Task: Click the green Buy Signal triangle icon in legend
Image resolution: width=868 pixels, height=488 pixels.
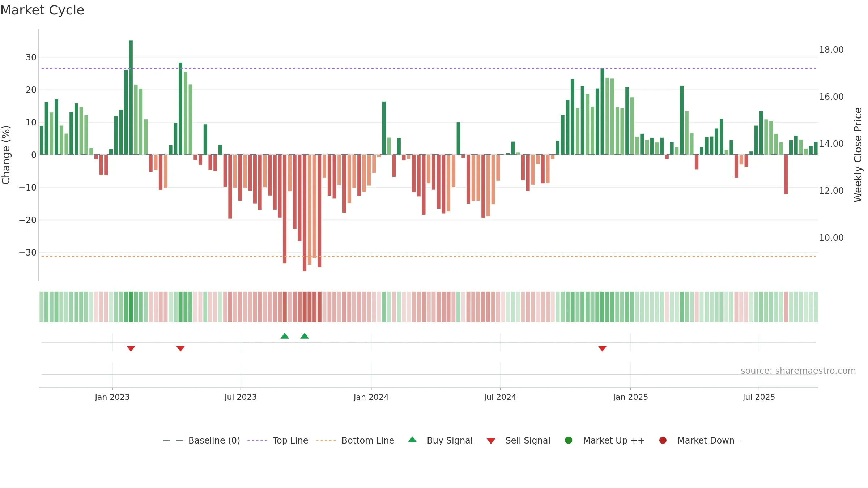Action: click(412, 440)
